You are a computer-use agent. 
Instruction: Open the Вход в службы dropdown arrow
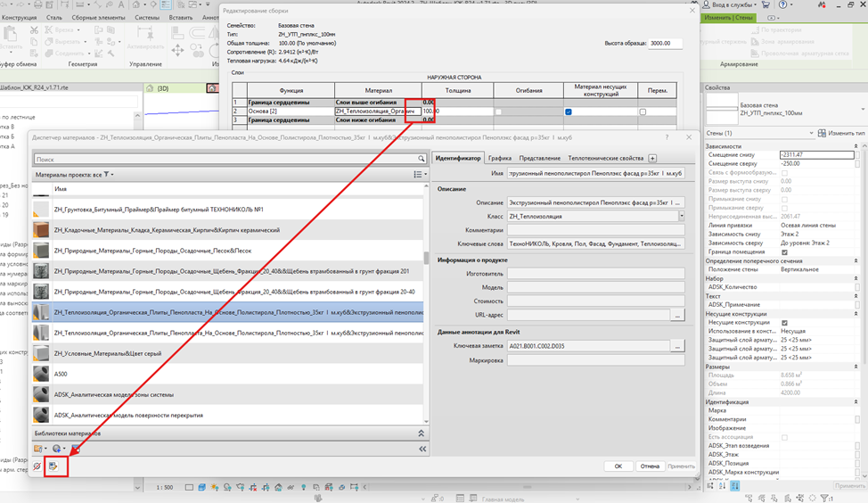coord(756,4)
